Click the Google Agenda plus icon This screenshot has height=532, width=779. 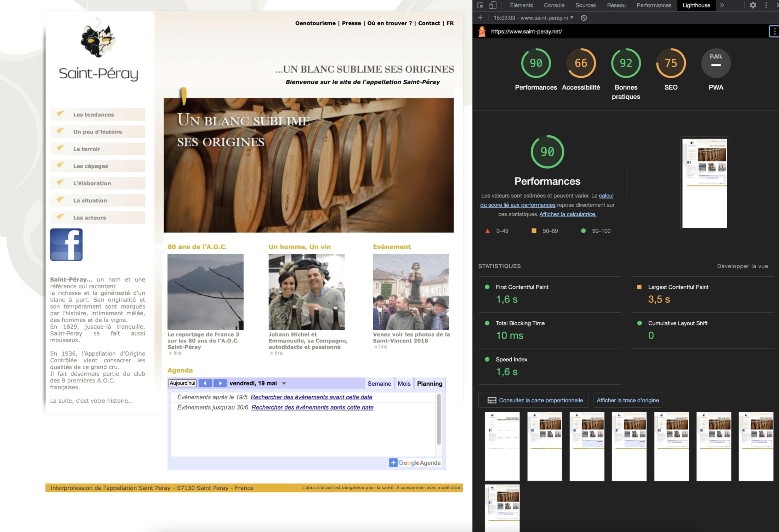pos(393,463)
